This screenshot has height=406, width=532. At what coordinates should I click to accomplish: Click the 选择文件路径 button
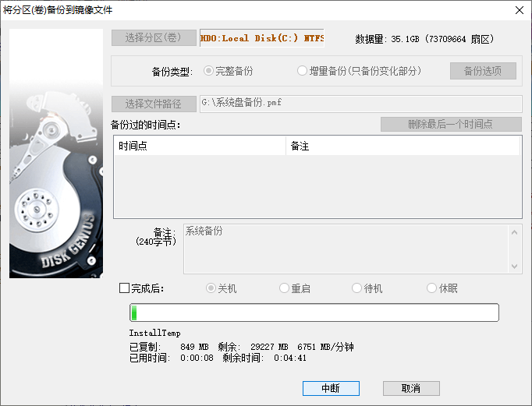tap(154, 104)
